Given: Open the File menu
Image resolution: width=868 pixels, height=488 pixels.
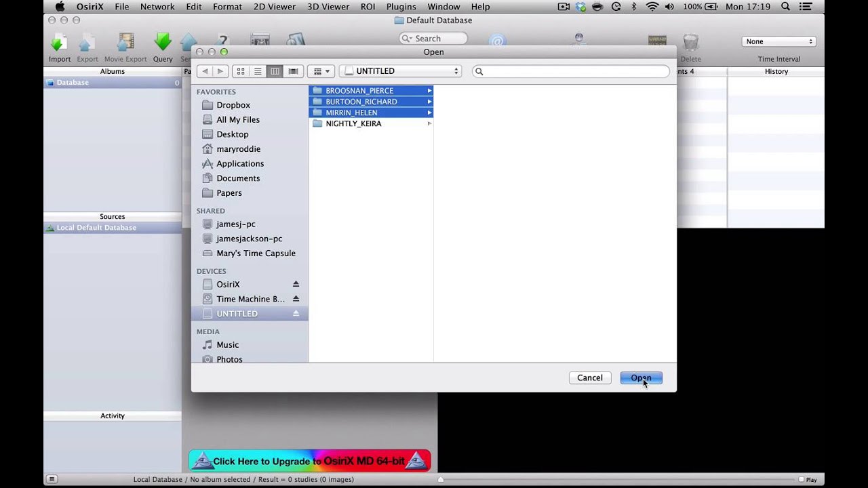Looking at the screenshot, I should click(x=122, y=7).
